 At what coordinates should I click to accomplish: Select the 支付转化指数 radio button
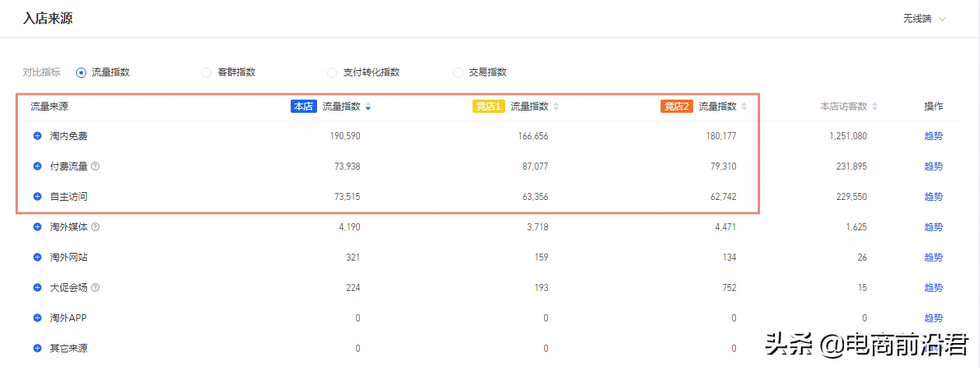pos(332,72)
